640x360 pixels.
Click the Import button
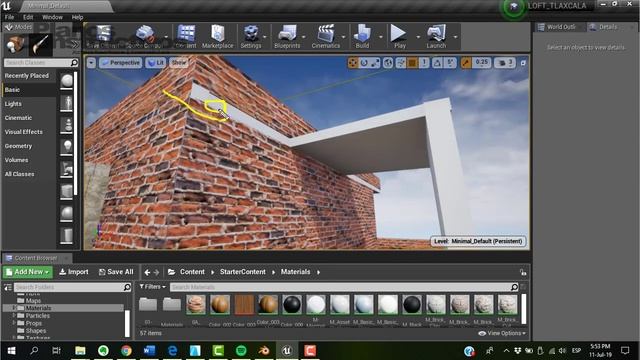[74, 272]
